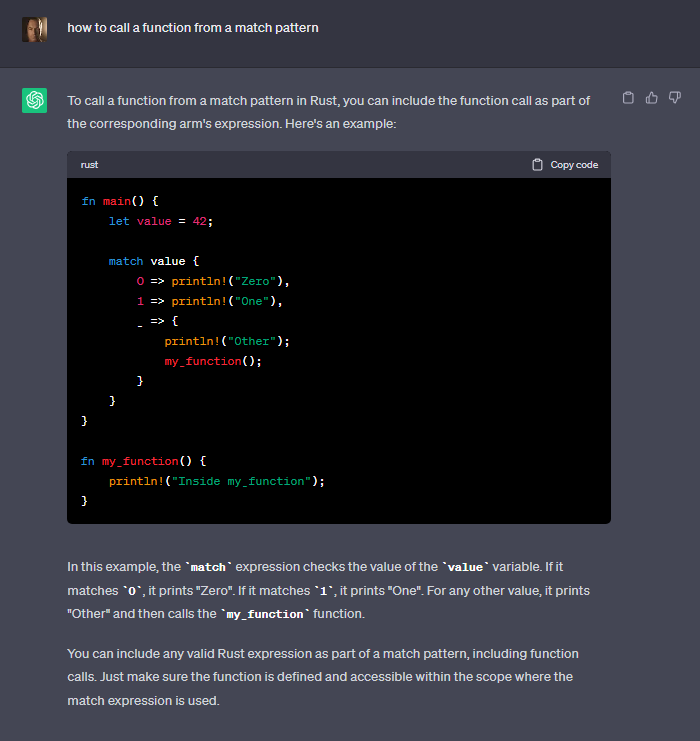This screenshot has height=741, width=700.
Task: Copy the assistant's response using the clipboard icon
Action: (x=628, y=98)
